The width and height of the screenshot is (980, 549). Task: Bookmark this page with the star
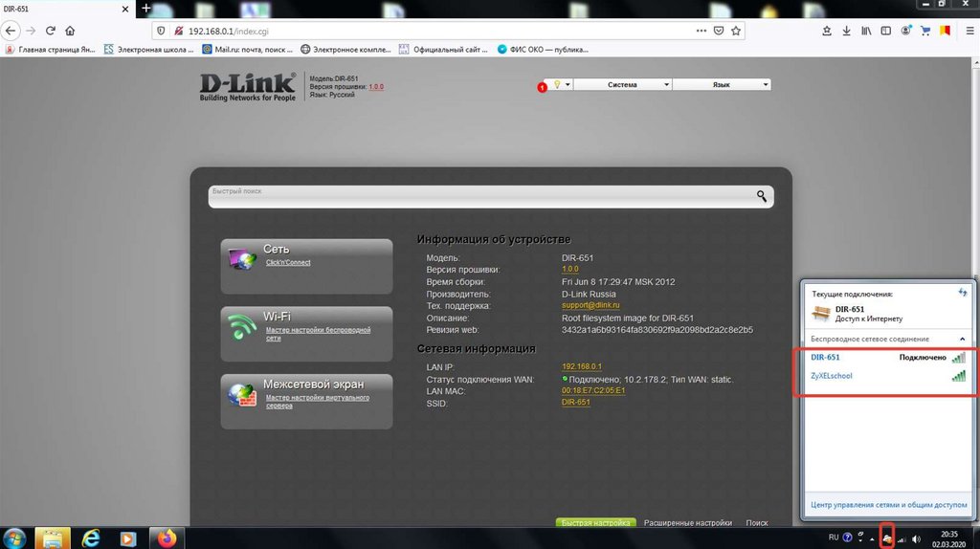click(736, 31)
